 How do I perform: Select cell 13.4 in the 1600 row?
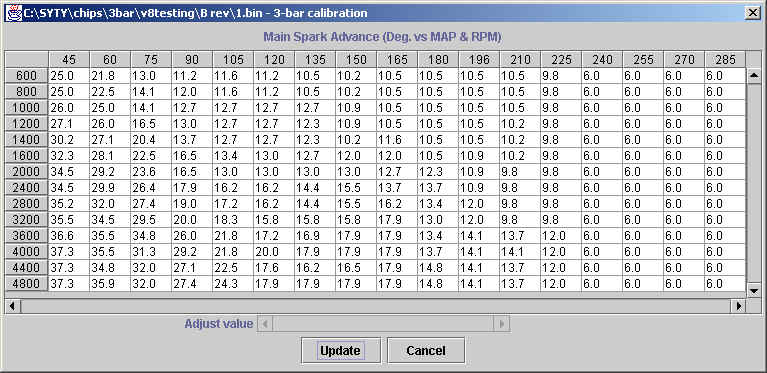233,155
